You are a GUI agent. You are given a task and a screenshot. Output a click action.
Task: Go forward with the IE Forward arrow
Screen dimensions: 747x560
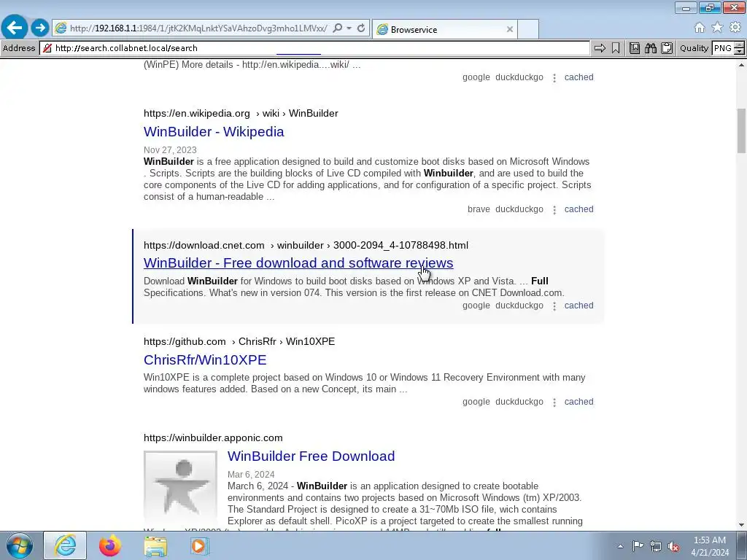pos(40,28)
